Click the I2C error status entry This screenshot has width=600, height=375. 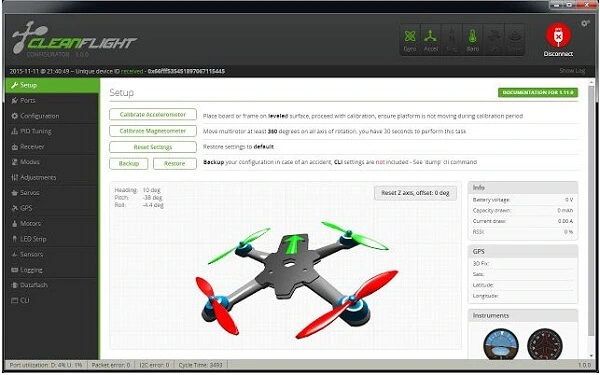pyautogui.click(x=154, y=365)
